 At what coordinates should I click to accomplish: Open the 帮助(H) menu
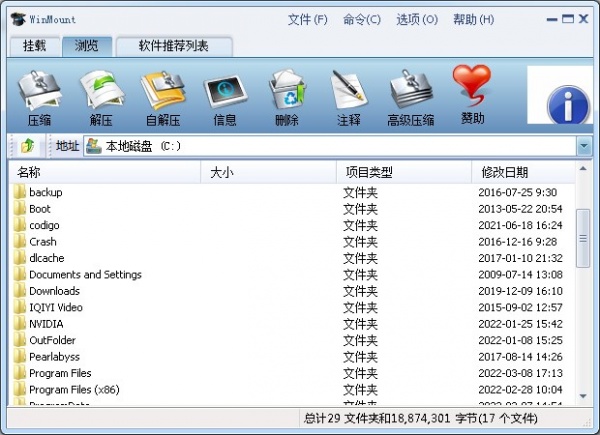tap(471, 19)
